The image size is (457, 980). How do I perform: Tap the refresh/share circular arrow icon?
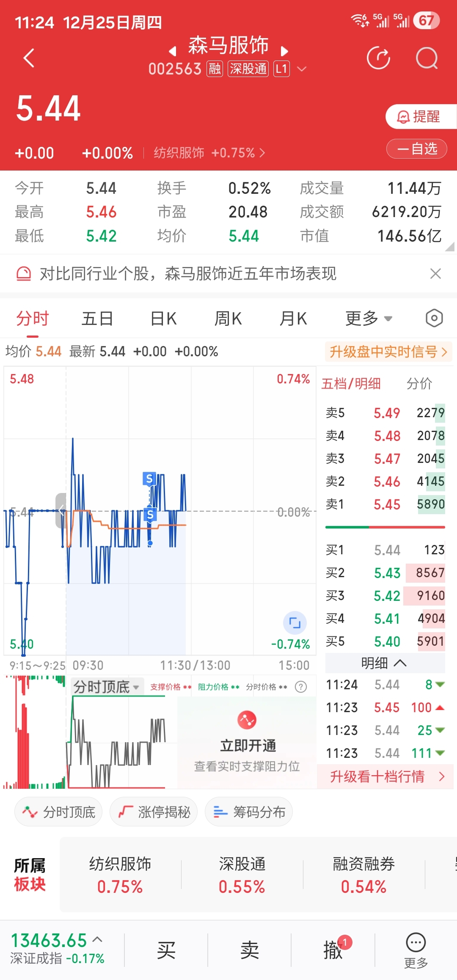378,58
